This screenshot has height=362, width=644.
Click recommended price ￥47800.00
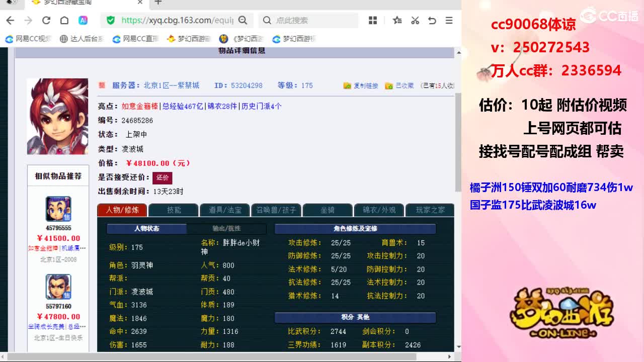coord(58,317)
